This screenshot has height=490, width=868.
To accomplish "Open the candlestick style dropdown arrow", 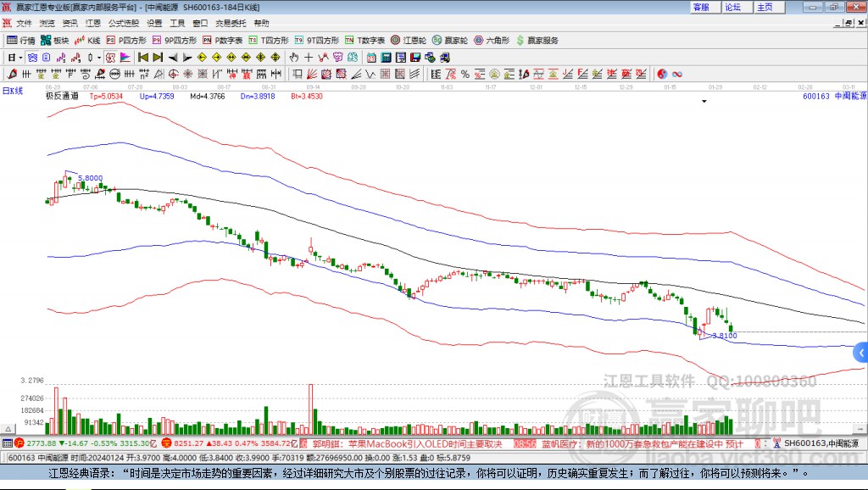I will [x=99, y=58].
